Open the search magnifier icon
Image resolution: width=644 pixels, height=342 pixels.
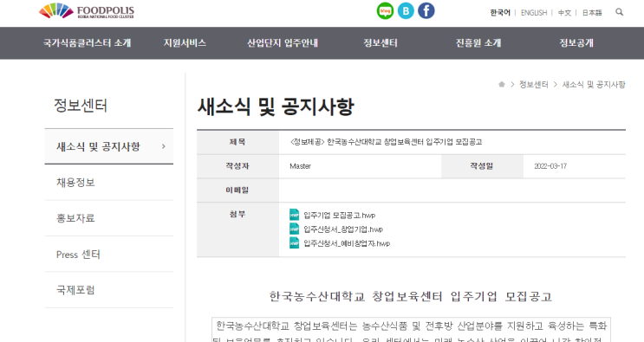click(620, 12)
